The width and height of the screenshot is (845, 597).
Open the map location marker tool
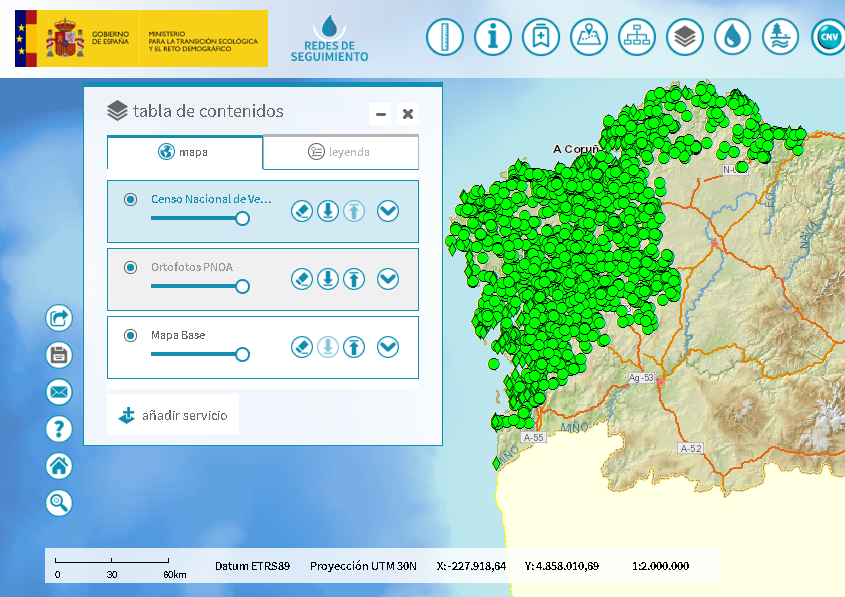tap(588, 37)
